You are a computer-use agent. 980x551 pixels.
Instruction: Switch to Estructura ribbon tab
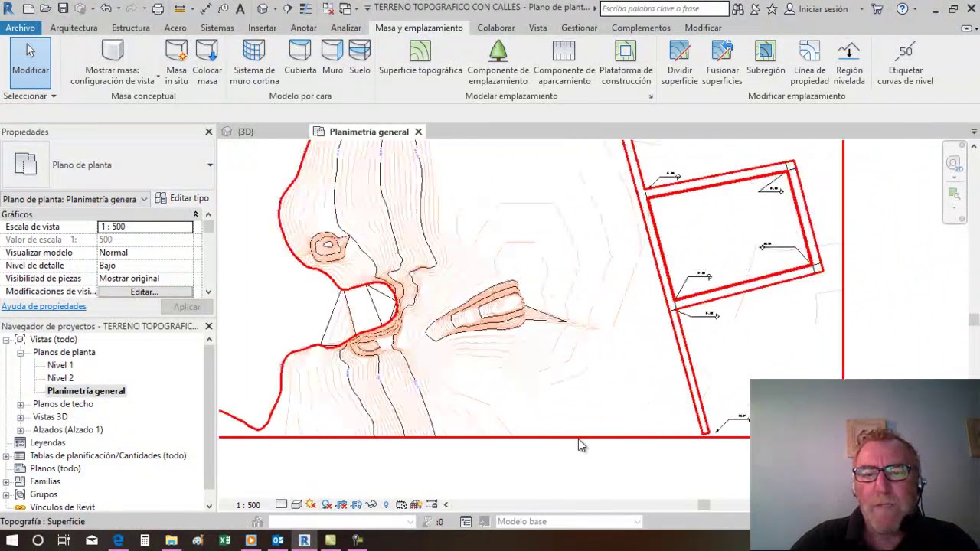point(131,28)
